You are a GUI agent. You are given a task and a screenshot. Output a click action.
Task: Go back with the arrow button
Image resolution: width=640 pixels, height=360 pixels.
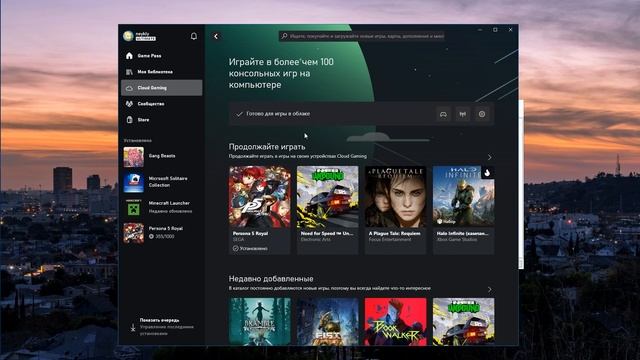click(x=216, y=36)
